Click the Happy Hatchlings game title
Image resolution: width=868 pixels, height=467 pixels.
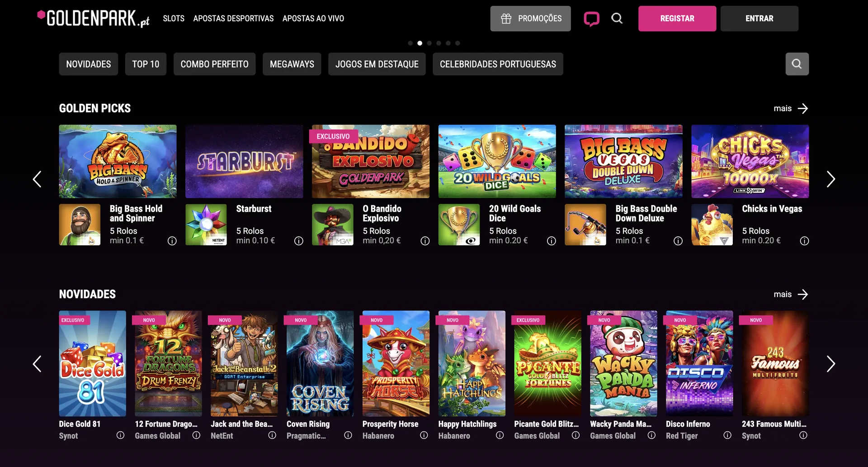[467, 424]
